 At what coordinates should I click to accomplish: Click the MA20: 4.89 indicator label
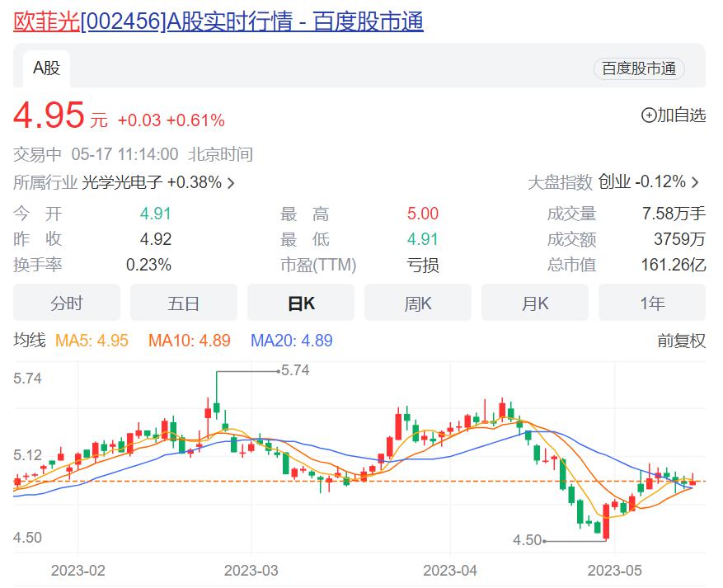[x=291, y=341]
